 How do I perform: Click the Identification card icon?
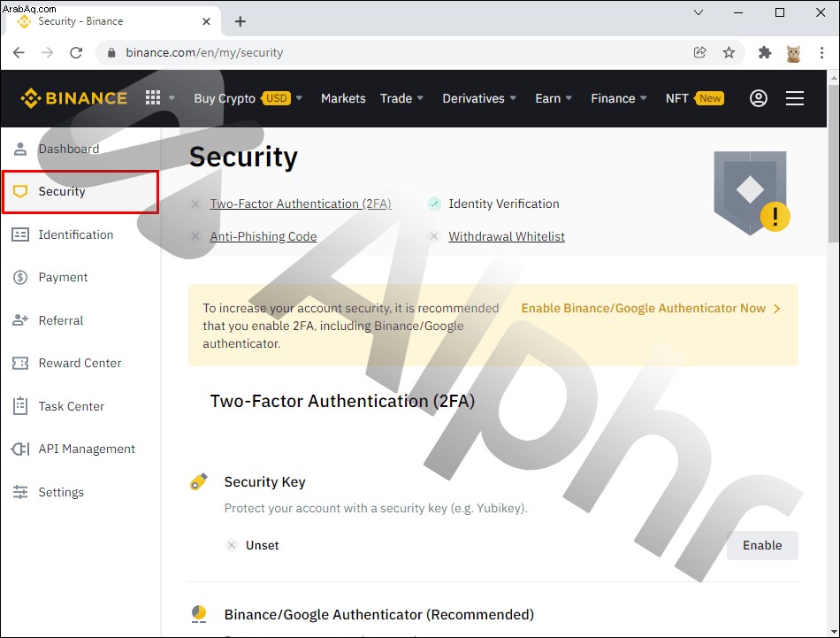point(20,234)
